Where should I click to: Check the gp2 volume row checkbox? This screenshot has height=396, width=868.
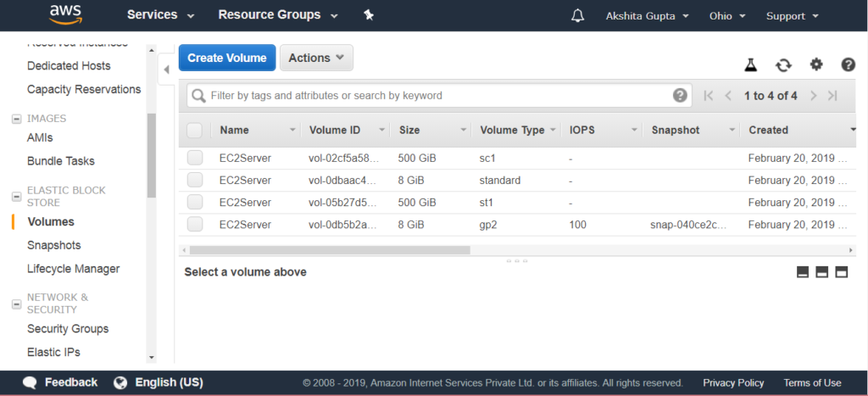[194, 225]
